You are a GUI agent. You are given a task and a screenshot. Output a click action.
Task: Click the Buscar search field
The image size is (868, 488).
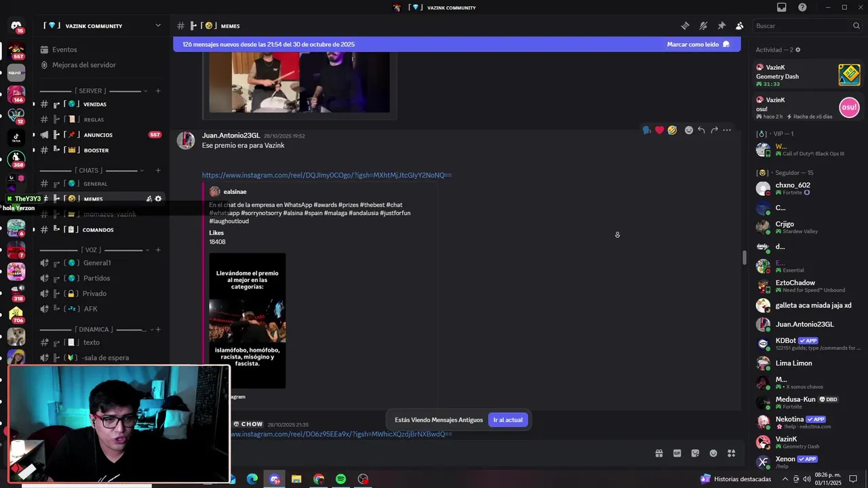807,26
